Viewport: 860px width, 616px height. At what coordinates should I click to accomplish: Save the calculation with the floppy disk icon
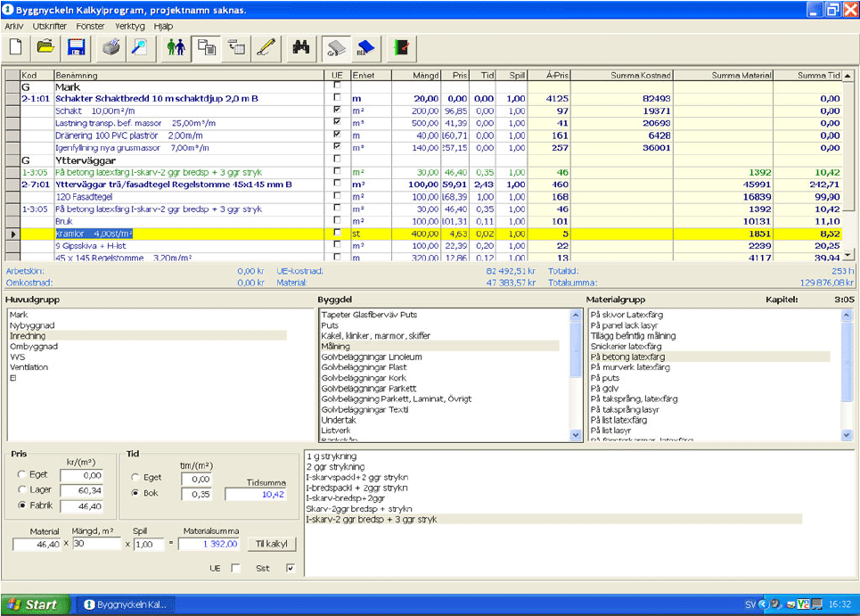click(76, 47)
